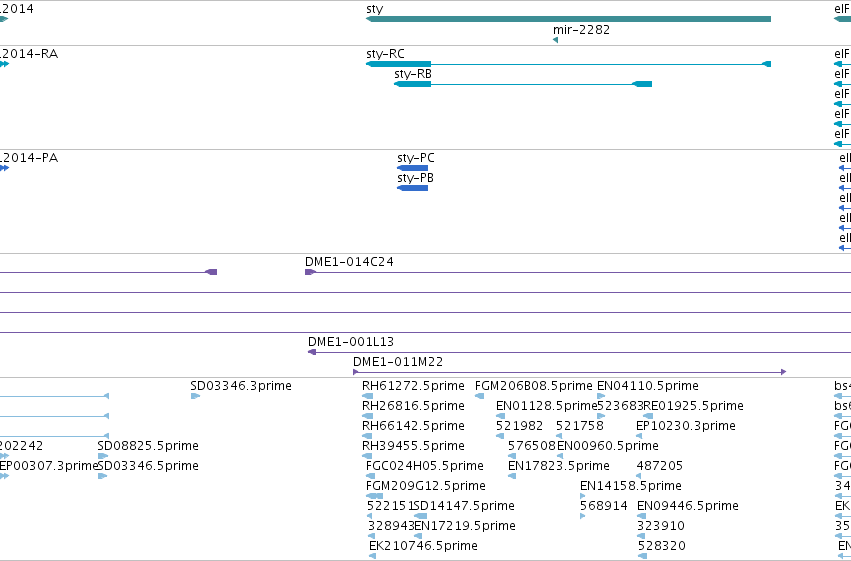Click the 521758 feature label
Image resolution: width=851 pixels, height=561 pixels.
pyautogui.click(x=580, y=426)
